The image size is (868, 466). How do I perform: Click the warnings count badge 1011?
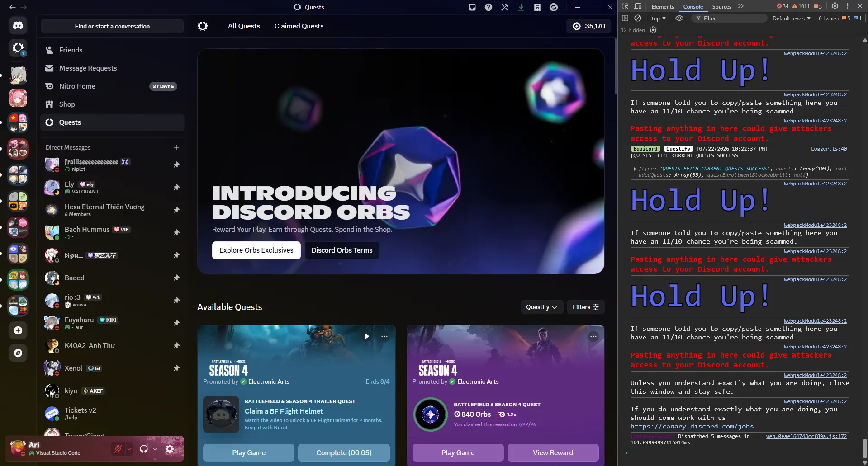[801, 6]
